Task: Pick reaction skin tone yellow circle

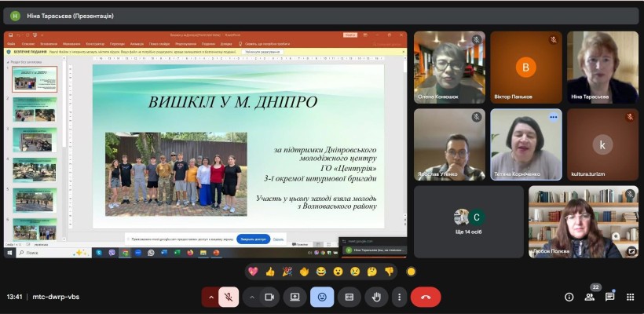Action: click(411, 272)
